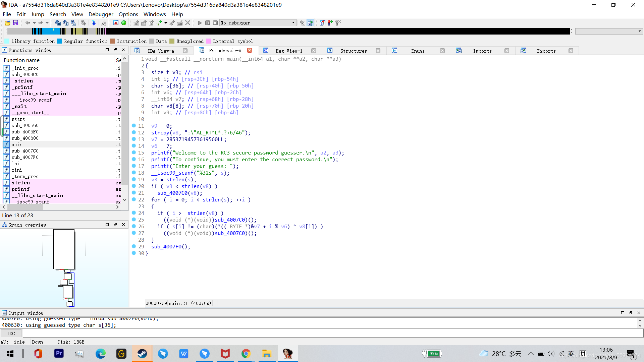644x362 pixels.
Task: Click the jump back arrow icon
Action: pos(28,23)
